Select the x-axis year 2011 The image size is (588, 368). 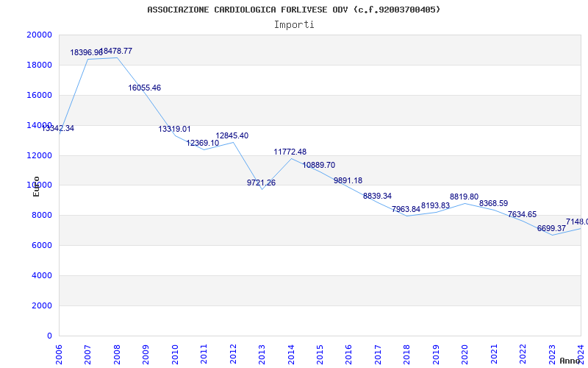(204, 354)
